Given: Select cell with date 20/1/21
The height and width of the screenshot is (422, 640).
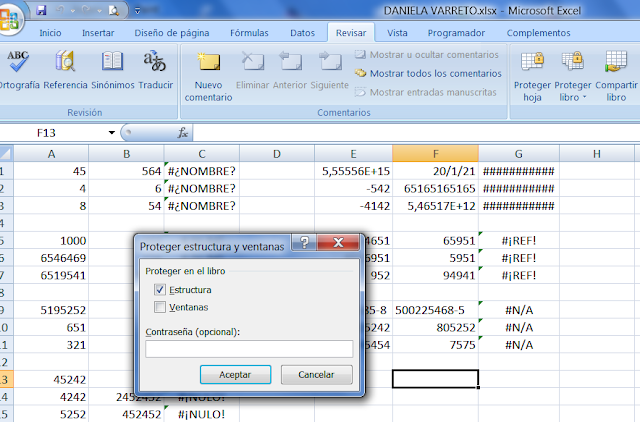Looking at the screenshot, I should point(436,171).
